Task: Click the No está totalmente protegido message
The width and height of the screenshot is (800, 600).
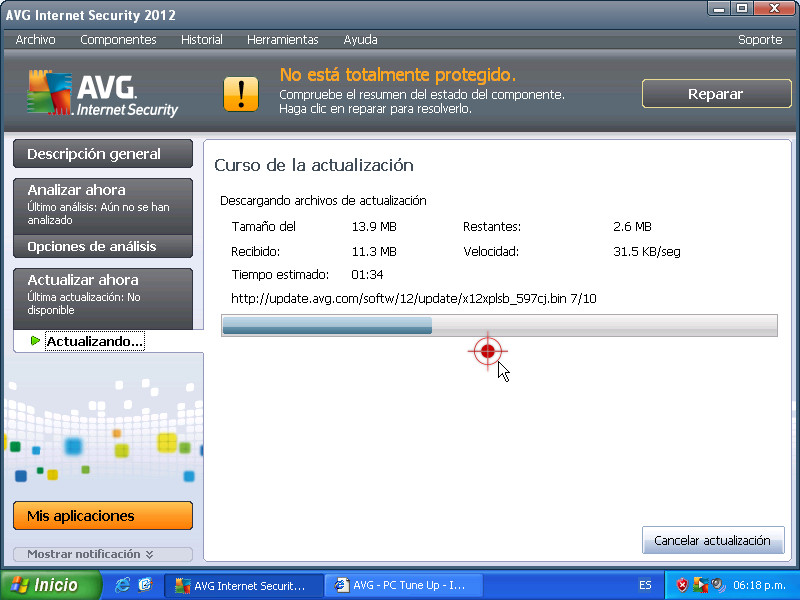Action: pyautogui.click(x=397, y=75)
